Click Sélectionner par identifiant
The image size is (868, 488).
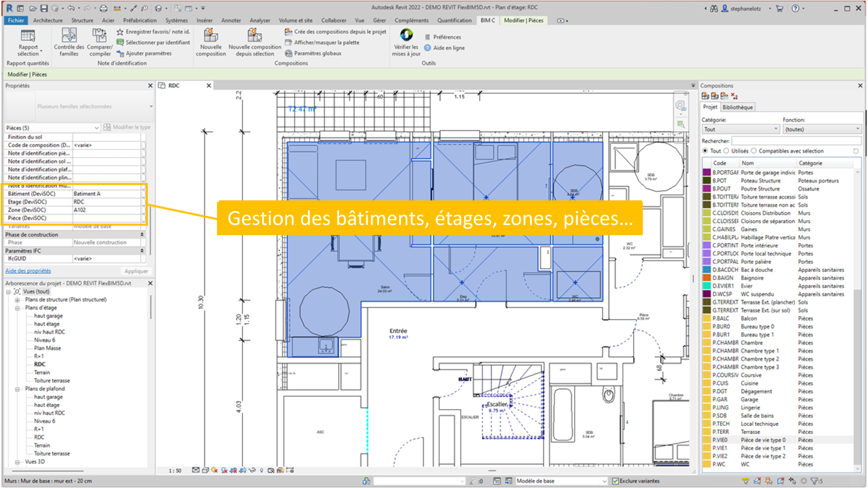(x=153, y=43)
